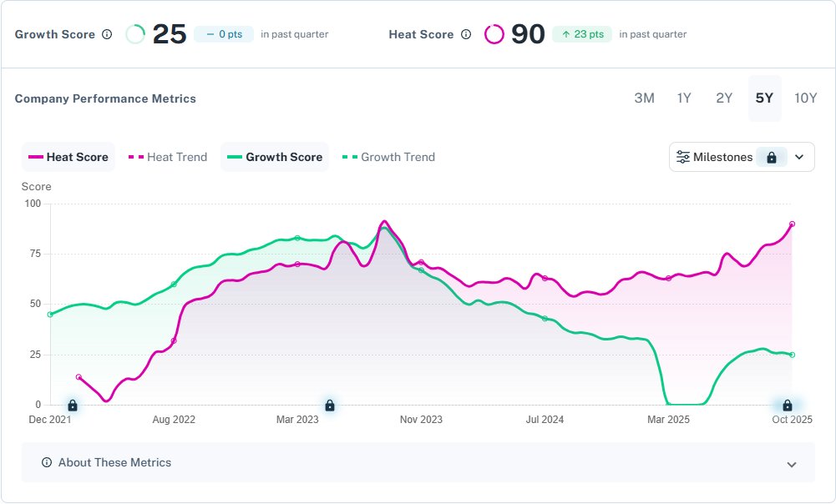Viewport: 836px width, 504px height.
Task: Select the 2Y time range
Action: click(x=724, y=98)
